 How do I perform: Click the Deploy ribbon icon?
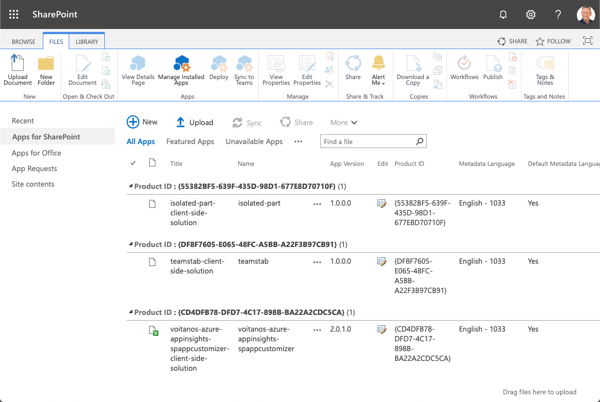[x=219, y=68]
